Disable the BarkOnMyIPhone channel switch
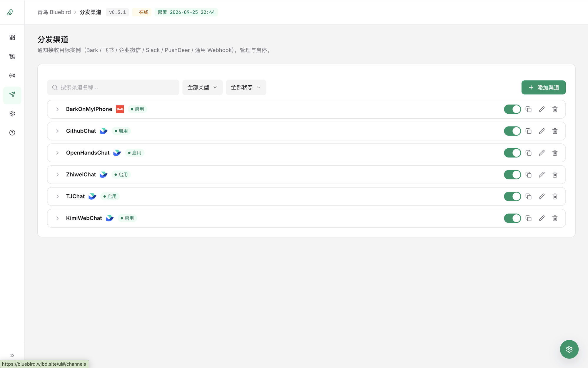The image size is (588, 368). [512, 109]
